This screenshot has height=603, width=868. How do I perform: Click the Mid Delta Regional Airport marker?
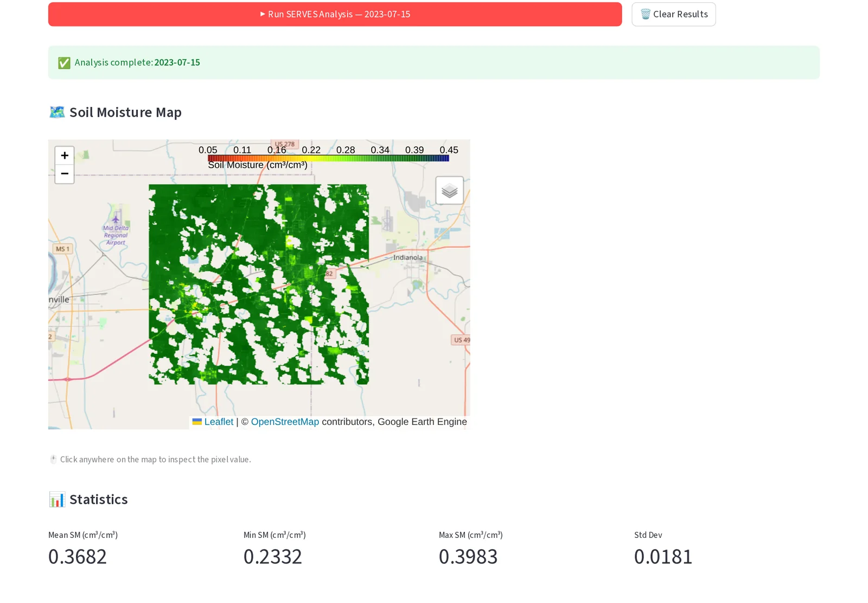click(116, 220)
